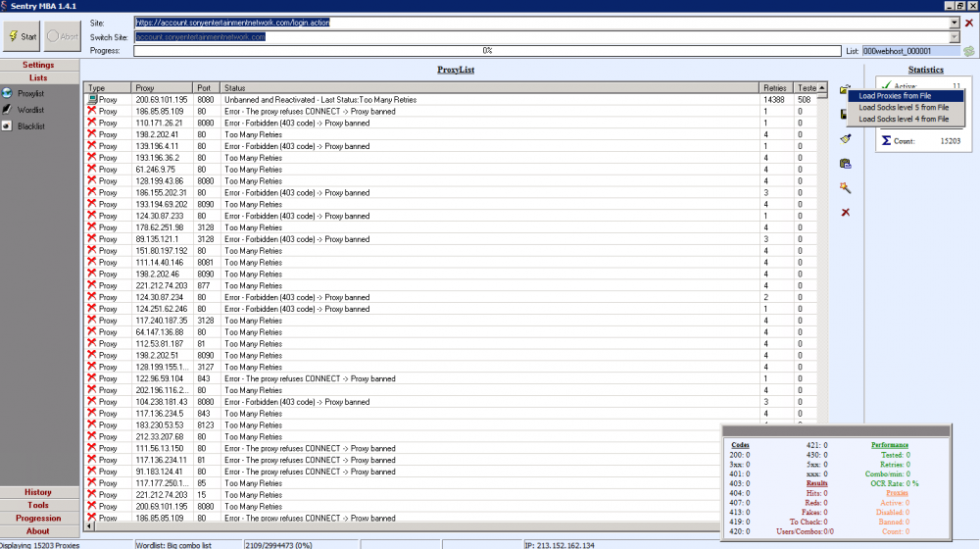The image size is (980, 549).
Task: Click the red X delete proxies icon
Action: pos(846,213)
